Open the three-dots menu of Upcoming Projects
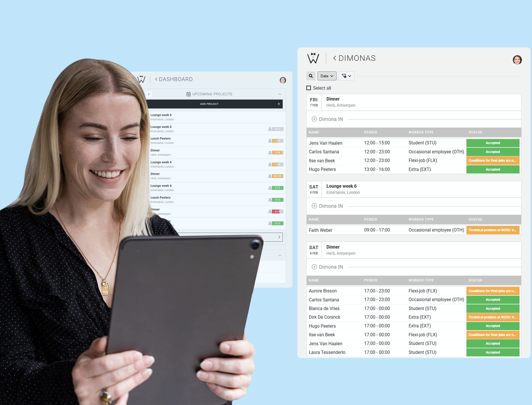 coord(280,94)
